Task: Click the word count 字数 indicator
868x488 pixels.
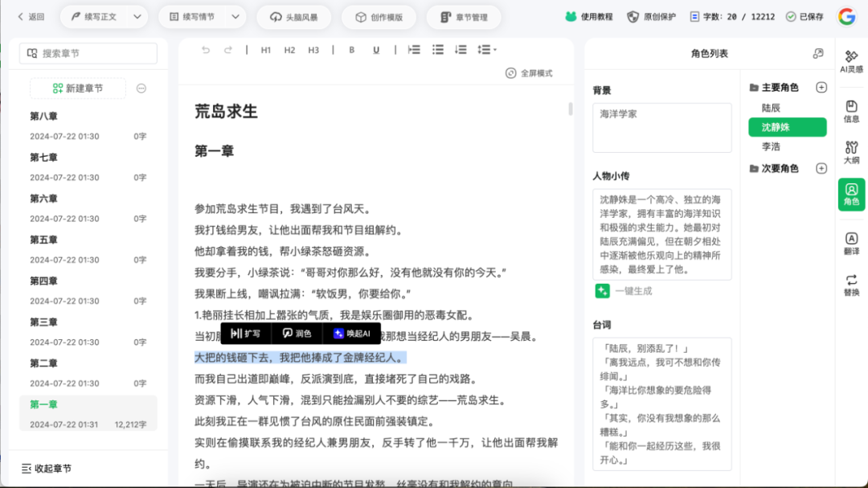Action: coord(732,17)
